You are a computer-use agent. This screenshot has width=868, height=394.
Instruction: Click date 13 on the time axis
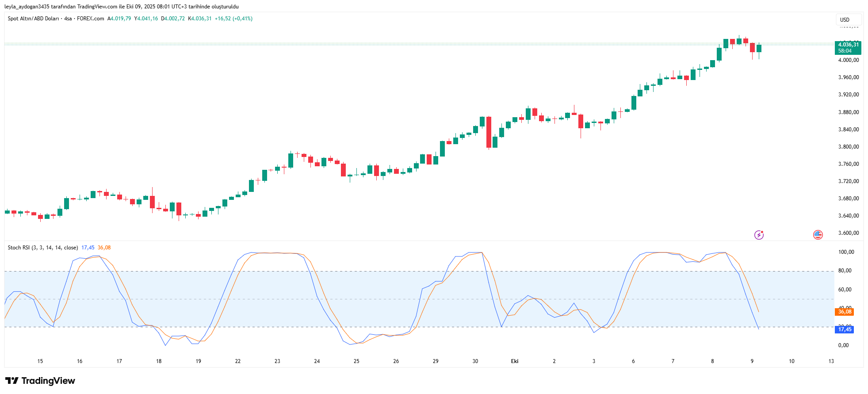(831, 361)
